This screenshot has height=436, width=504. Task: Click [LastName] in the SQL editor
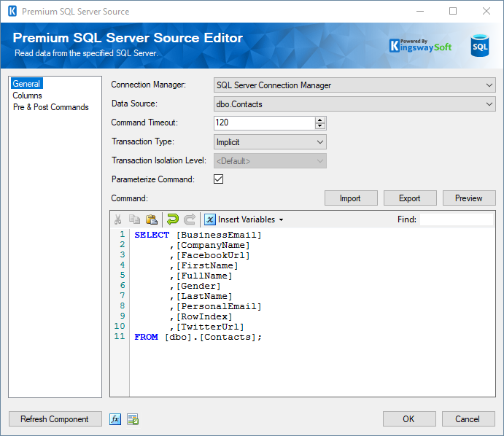coord(204,297)
